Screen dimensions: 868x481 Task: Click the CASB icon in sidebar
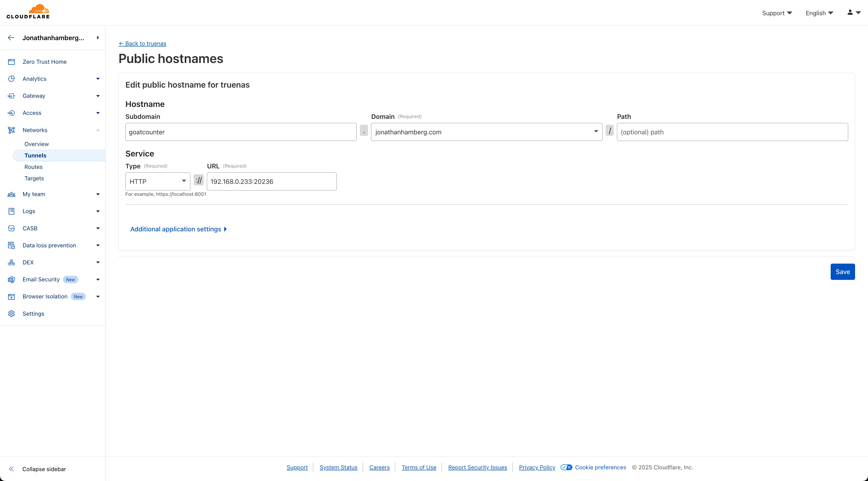click(x=11, y=228)
